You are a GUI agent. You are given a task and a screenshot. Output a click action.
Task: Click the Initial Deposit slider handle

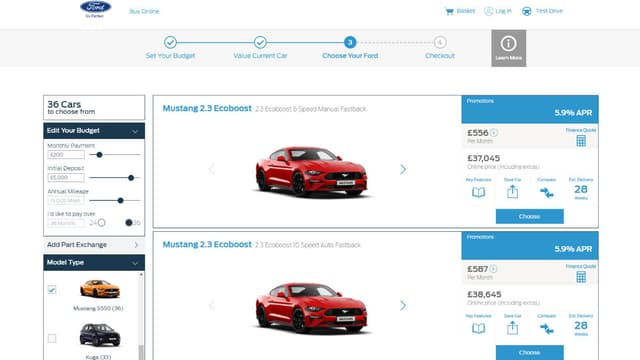point(131,178)
